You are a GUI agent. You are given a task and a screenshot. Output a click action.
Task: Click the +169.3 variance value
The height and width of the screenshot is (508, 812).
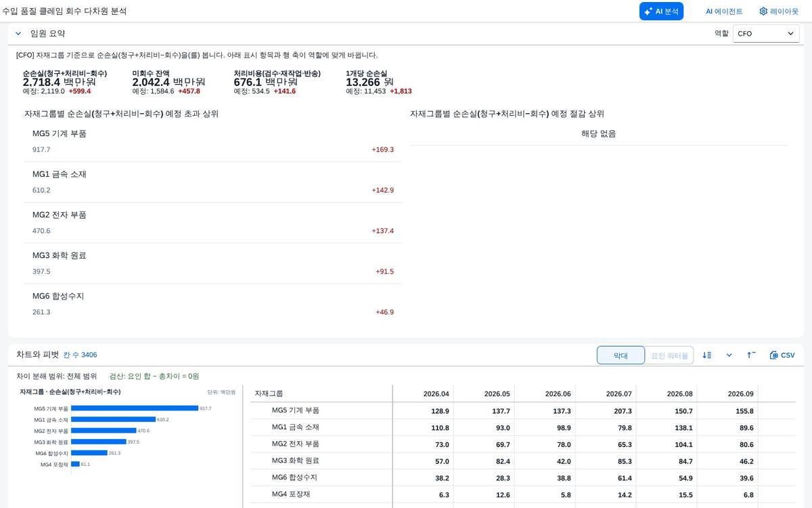(x=382, y=150)
